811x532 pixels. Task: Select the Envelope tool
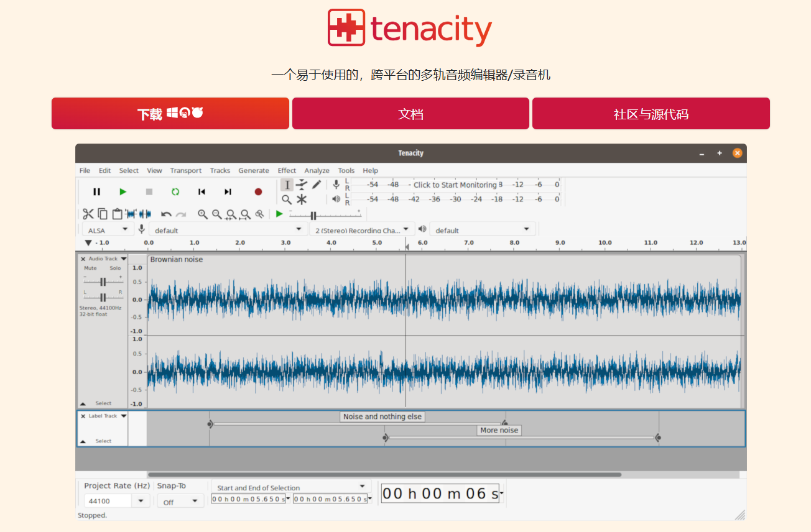tap(302, 185)
